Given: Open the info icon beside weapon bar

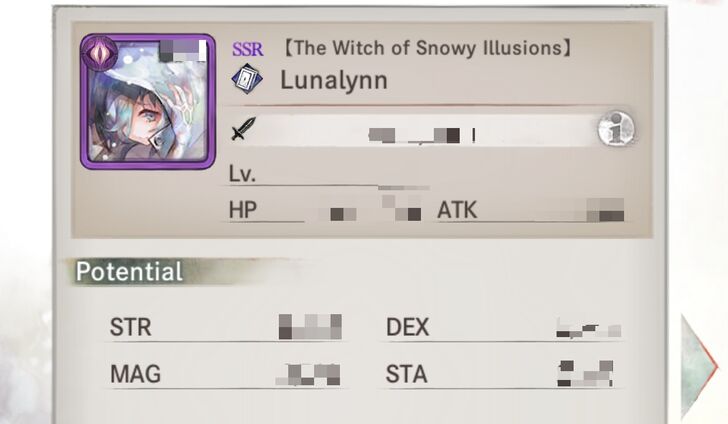Looking at the screenshot, I should pos(616,129).
